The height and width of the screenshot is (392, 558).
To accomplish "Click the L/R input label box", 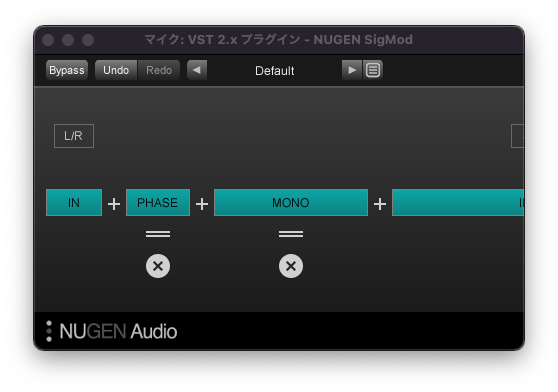I will pyautogui.click(x=74, y=136).
